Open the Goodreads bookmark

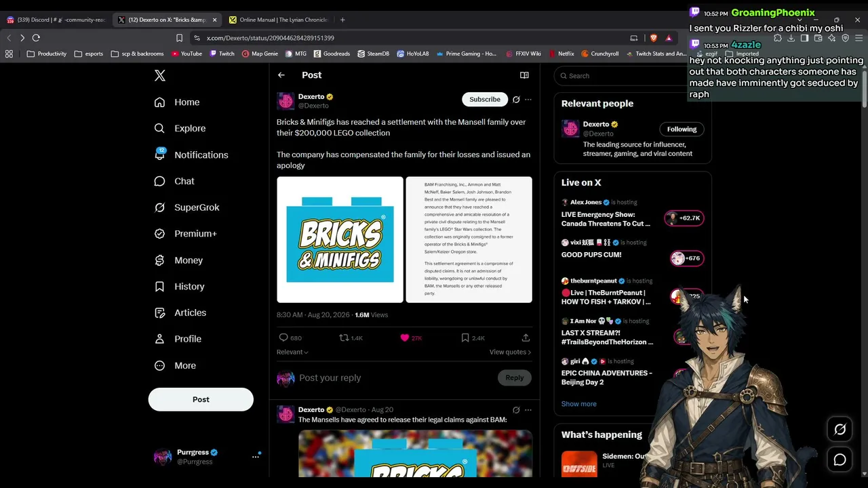(332, 54)
